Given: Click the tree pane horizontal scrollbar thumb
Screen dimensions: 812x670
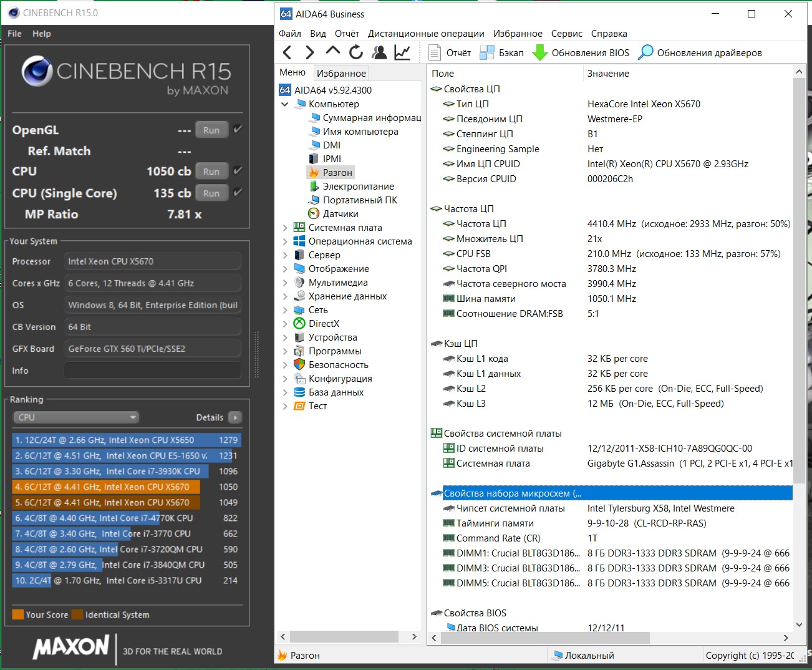Looking at the screenshot, I should (x=344, y=636).
